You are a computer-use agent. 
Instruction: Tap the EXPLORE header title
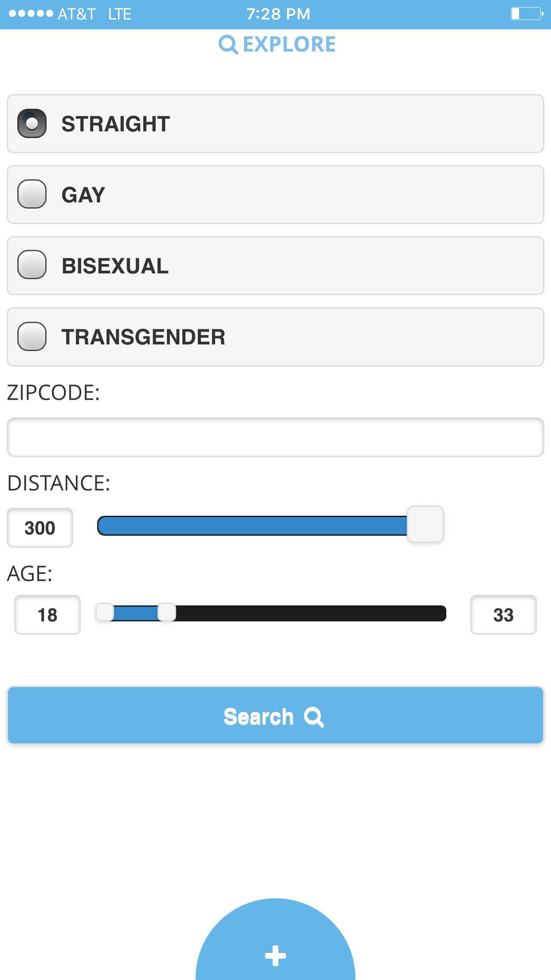[x=289, y=44]
